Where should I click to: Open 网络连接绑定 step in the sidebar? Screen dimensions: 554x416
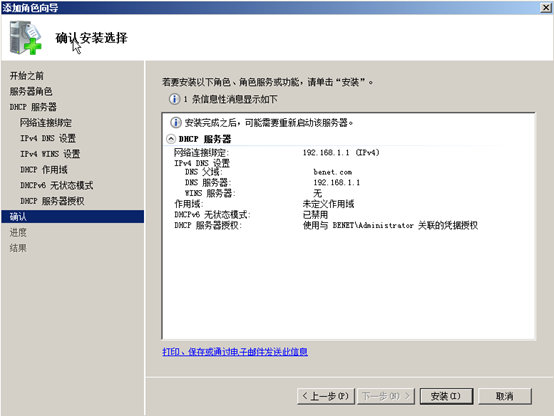(46, 123)
